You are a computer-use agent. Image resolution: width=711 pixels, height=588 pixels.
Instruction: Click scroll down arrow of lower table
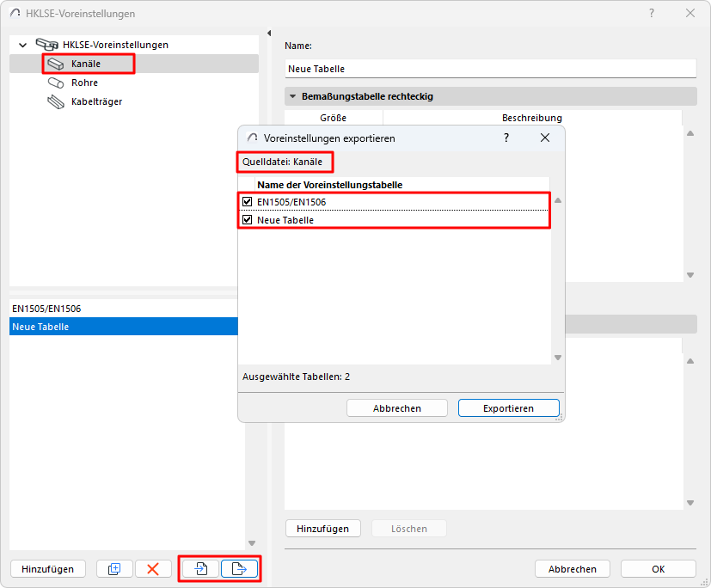pos(690,503)
